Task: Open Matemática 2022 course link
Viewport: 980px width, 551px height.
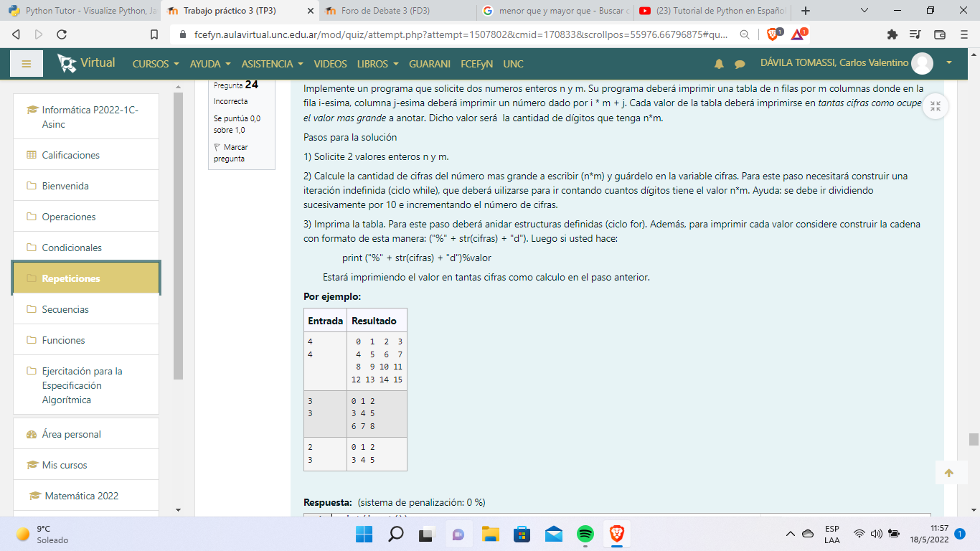Action: coord(85,496)
